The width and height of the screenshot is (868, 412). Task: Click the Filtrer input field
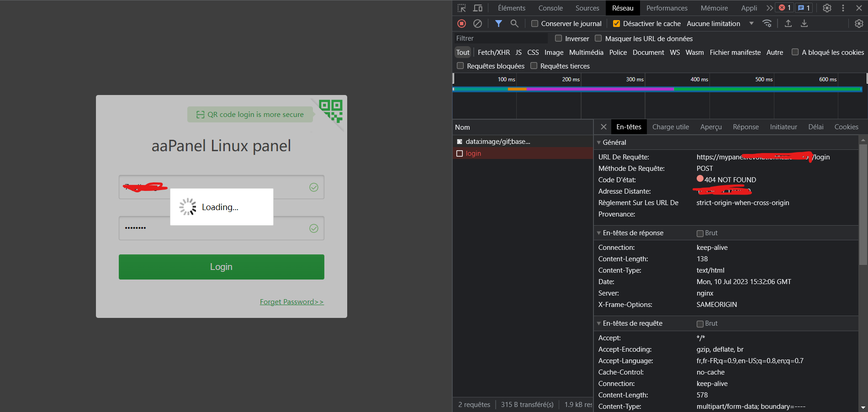501,38
